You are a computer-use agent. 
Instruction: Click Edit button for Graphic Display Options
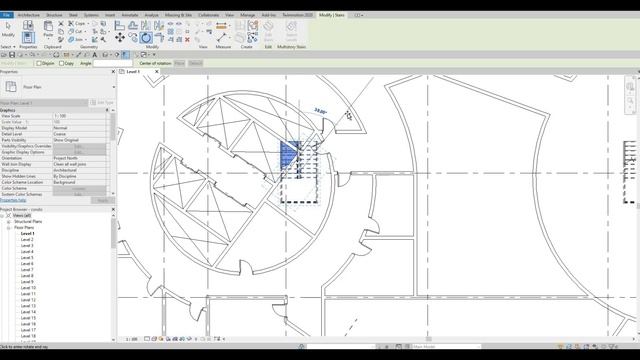pyautogui.click(x=79, y=152)
